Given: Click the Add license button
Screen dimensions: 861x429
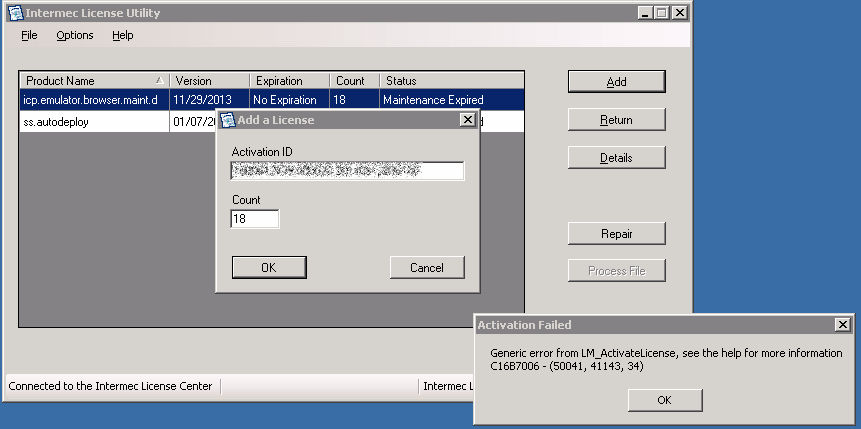Looking at the screenshot, I should pos(617,81).
